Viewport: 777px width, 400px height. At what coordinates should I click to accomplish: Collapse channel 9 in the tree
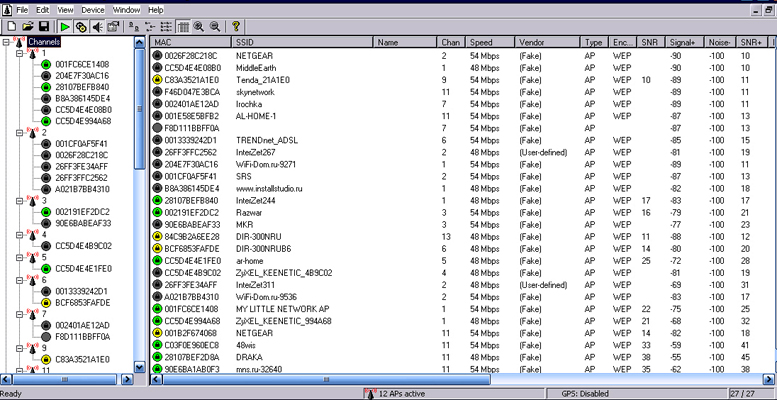click(x=19, y=348)
